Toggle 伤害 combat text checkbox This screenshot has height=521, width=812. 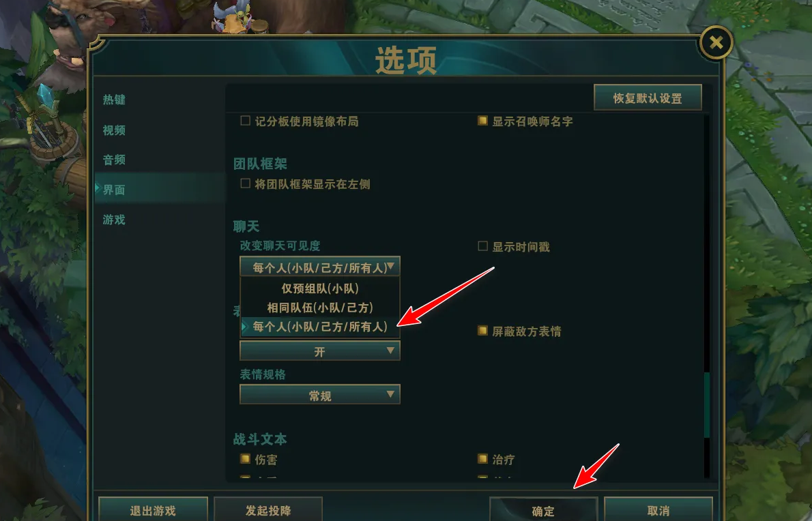tap(246, 459)
